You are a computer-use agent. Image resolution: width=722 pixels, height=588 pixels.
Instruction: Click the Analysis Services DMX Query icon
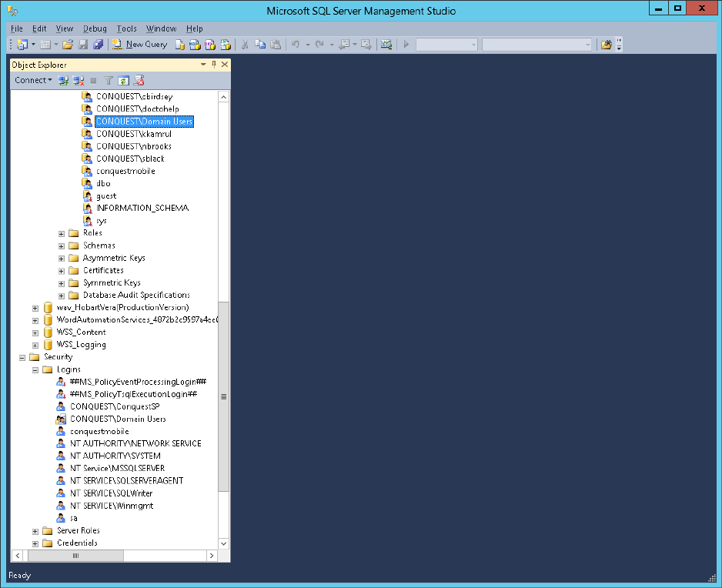click(210, 44)
